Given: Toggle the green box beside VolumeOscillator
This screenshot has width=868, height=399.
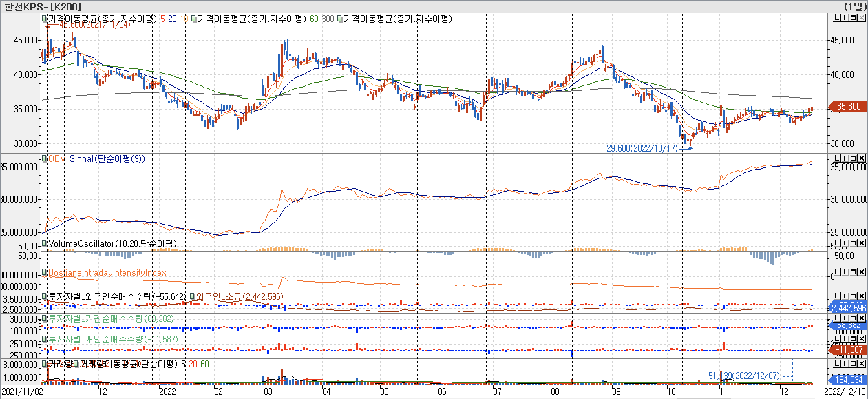Looking at the screenshot, I should pos(44,243).
